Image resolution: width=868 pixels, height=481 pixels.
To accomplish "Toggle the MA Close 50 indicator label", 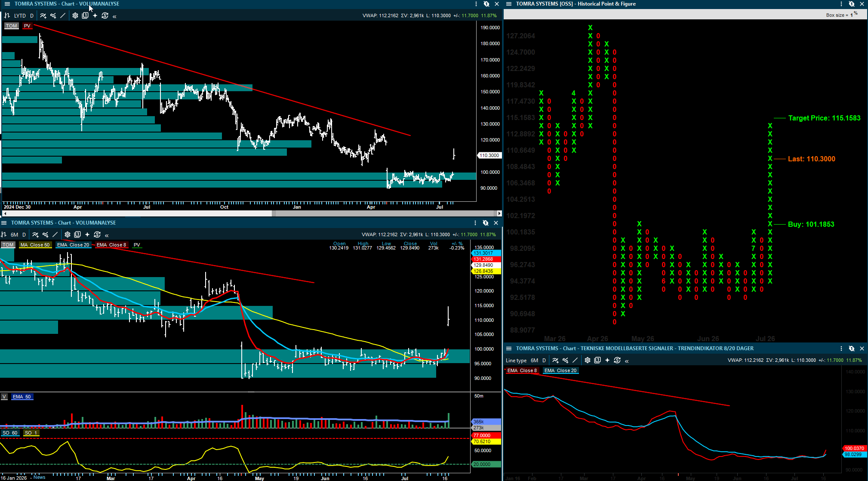I will pyautogui.click(x=35, y=245).
